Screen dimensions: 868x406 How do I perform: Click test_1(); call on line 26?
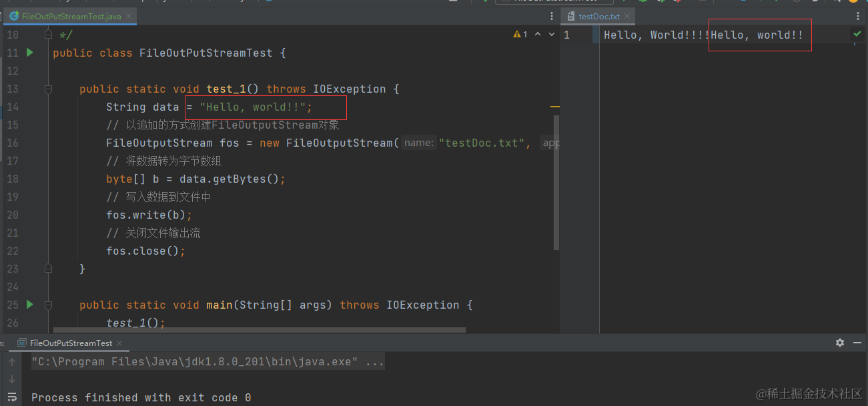(x=135, y=323)
